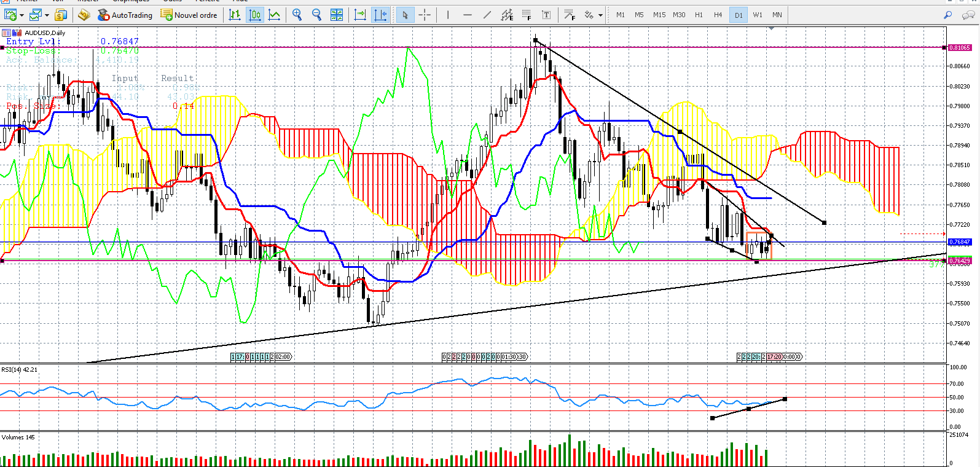Select the arrow cursor tool

pyautogui.click(x=405, y=15)
